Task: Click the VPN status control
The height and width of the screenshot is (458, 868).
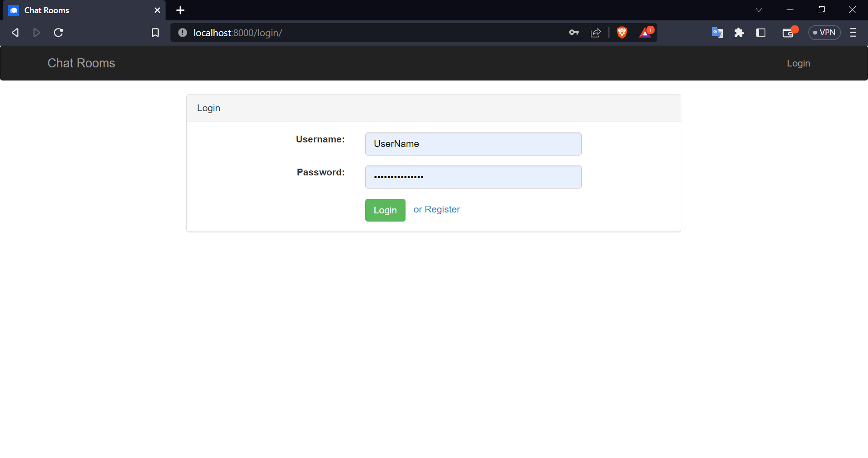Action: (x=824, y=32)
